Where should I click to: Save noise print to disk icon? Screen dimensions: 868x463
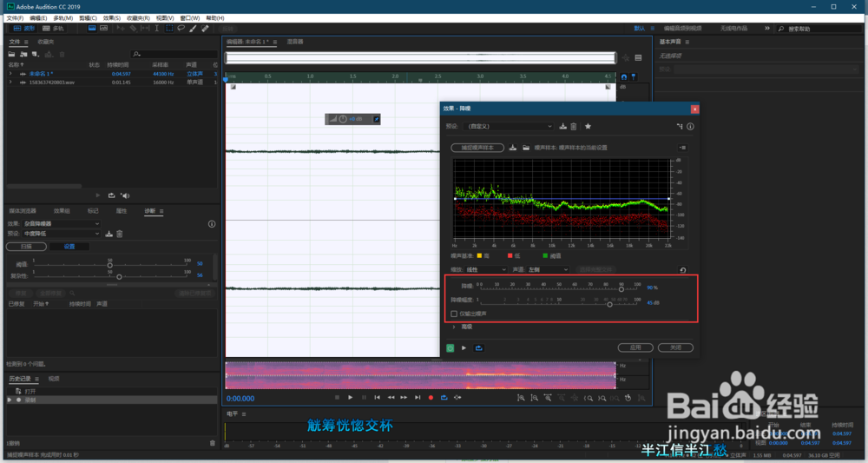click(x=513, y=148)
